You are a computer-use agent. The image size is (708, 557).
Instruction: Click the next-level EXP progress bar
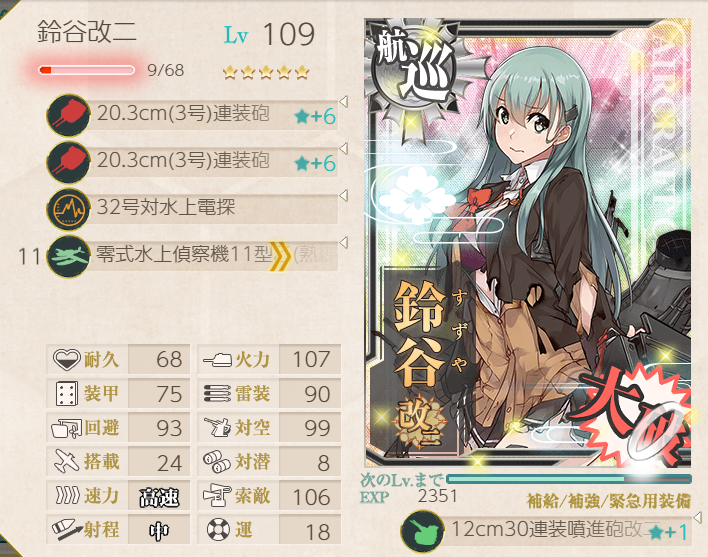569,478
